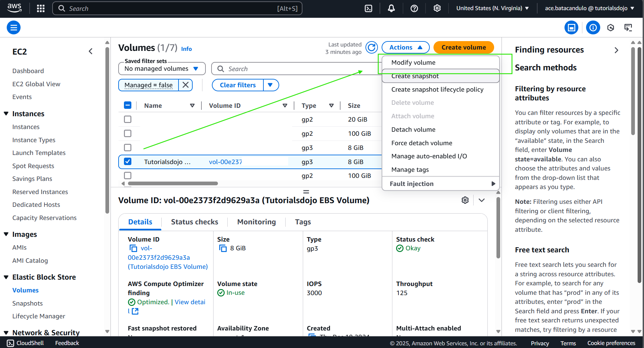Check the 20 GiB gp2 volume row
The width and height of the screenshot is (644, 348).
tap(128, 119)
